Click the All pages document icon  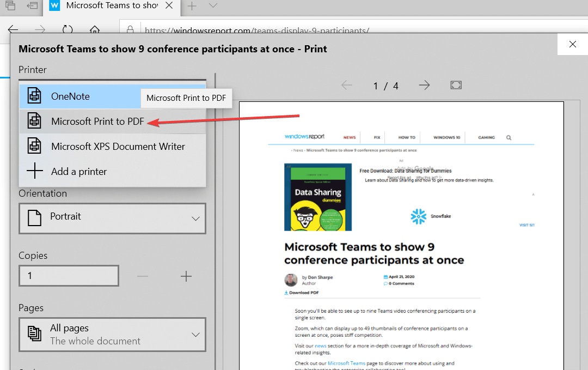(34, 333)
